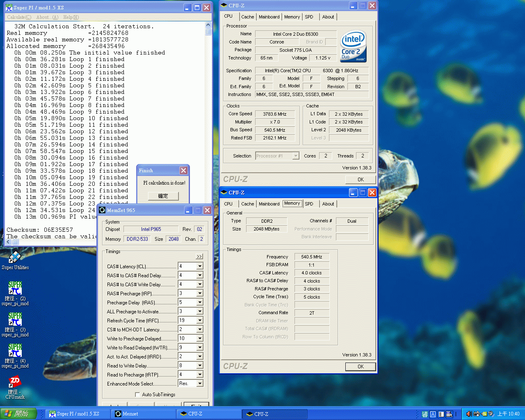
Task: Open the CS# to MCH-ODT Latency dropdown
Action: pos(200,329)
